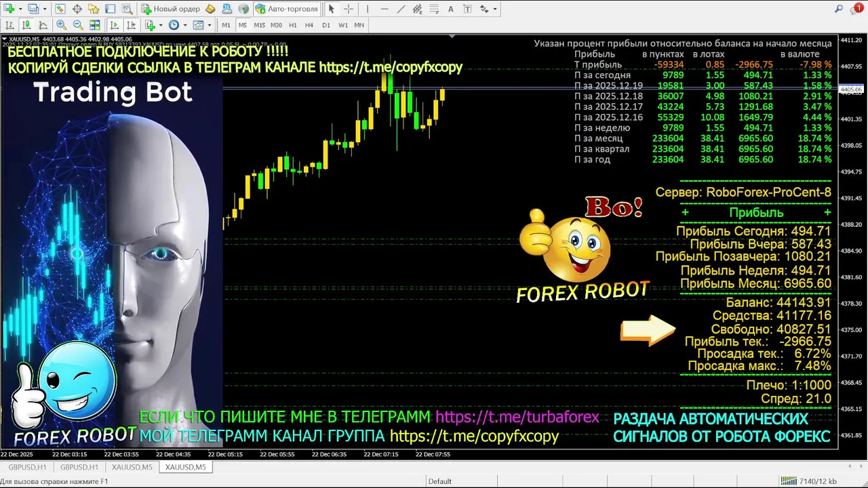Image resolution: width=868 pixels, height=488 pixels.
Task: Toggle Авто-торговля button
Action: [x=286, y=9]
